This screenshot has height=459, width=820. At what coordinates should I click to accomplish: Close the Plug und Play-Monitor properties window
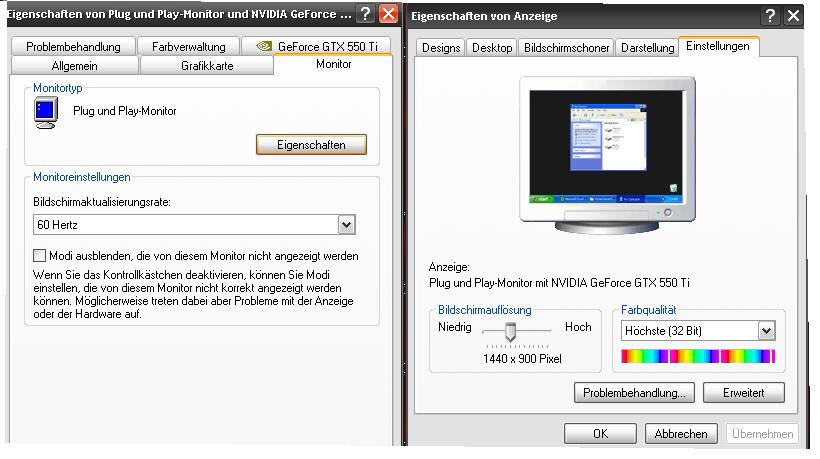pos(388,14)
